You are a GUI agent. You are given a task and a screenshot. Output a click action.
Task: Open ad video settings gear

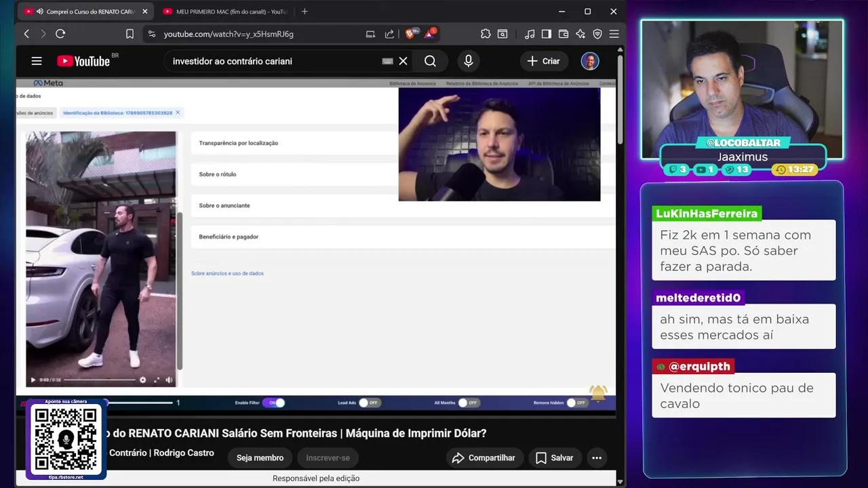click(x=142, y=380)
